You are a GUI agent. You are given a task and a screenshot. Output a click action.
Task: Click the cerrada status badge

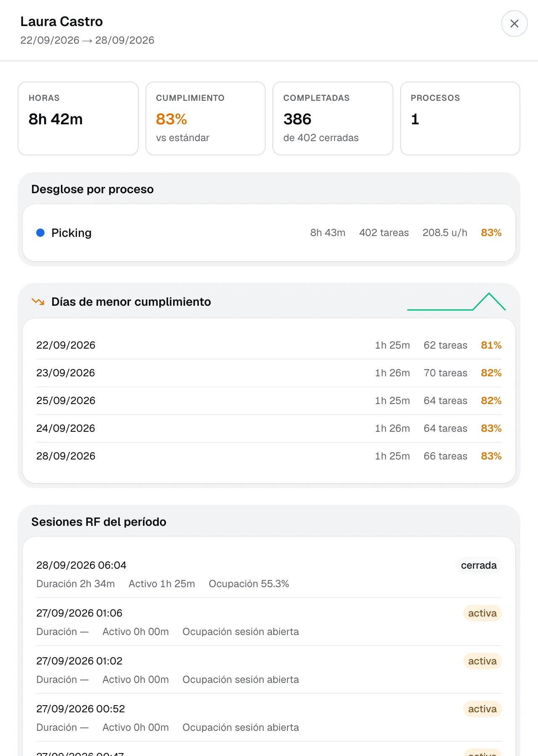pos(479,565)
